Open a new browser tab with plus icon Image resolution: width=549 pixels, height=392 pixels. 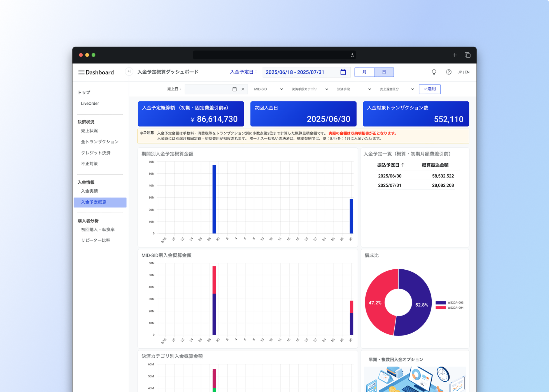(x=455, y=55)
